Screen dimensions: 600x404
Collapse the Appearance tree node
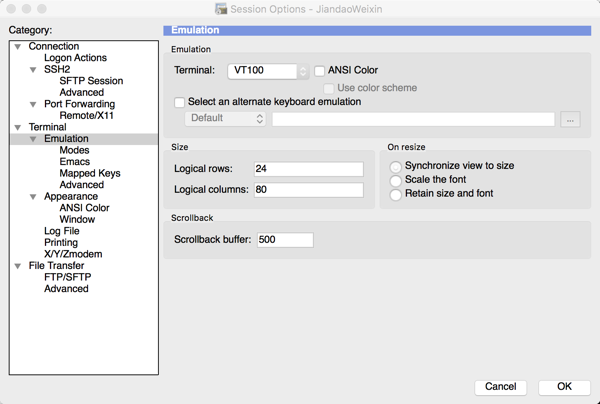click(x=33, y=197)
